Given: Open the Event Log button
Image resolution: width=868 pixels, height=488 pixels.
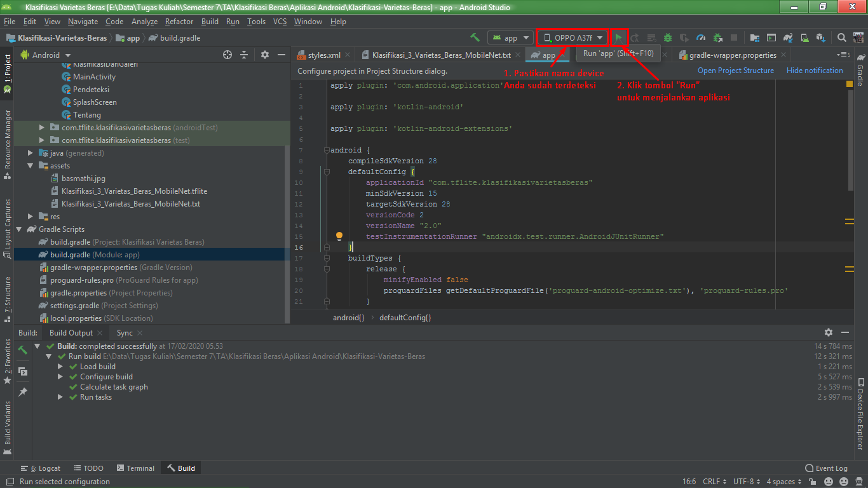Looking at the screenshot, I should coord(826,468).
